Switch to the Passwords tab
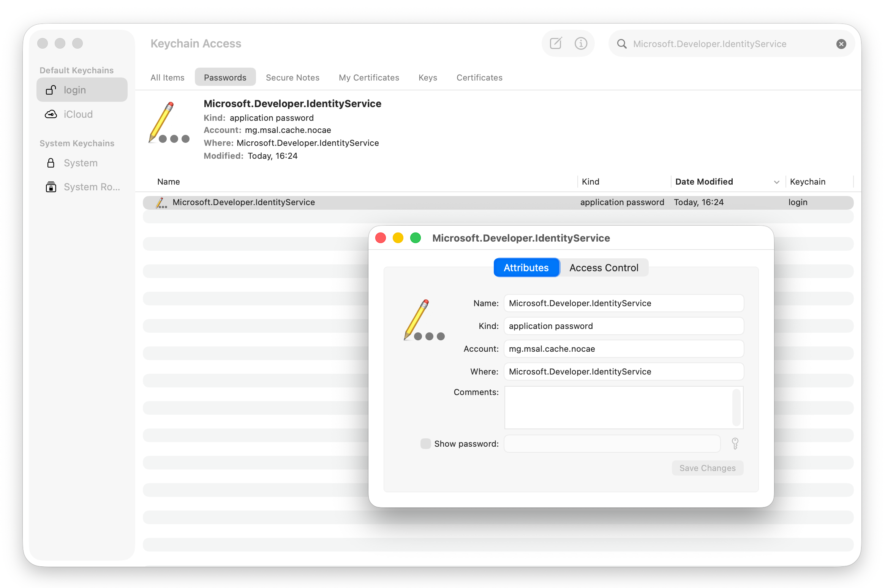885x588 pixels. click(225, 77)
